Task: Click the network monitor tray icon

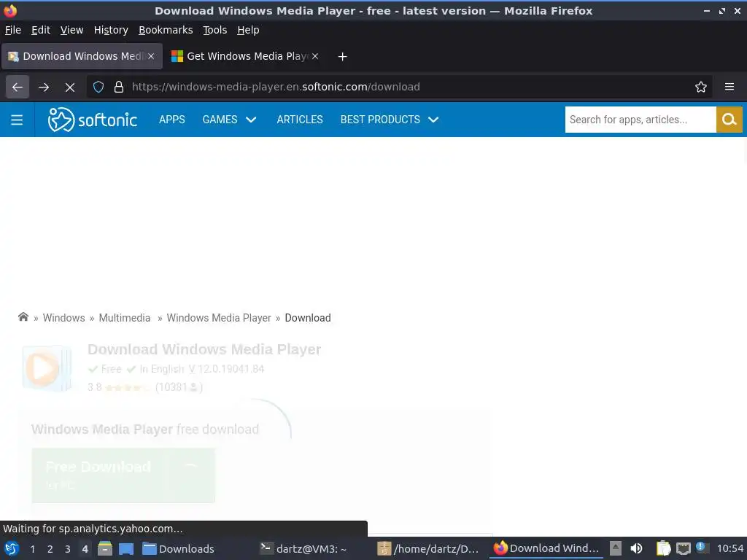Action: 683,548
